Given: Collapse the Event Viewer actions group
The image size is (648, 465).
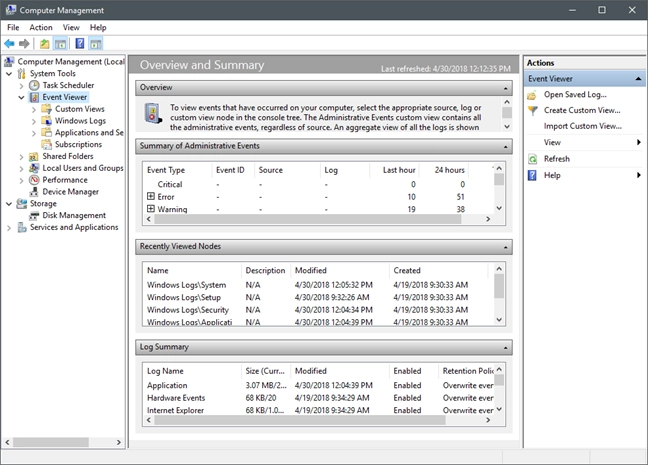Looking at the screenshot, I should (638, 79).
